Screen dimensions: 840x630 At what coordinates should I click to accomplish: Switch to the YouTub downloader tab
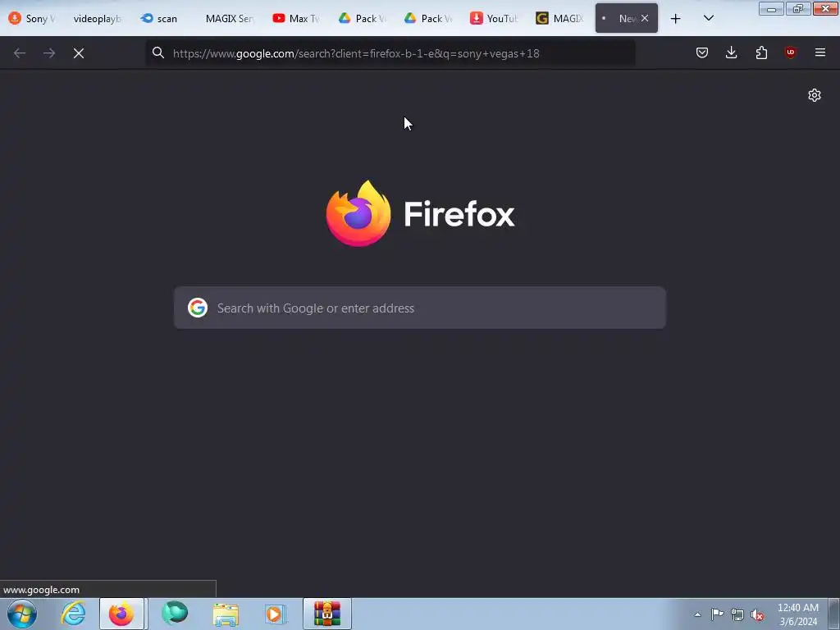tap(494, 19)
